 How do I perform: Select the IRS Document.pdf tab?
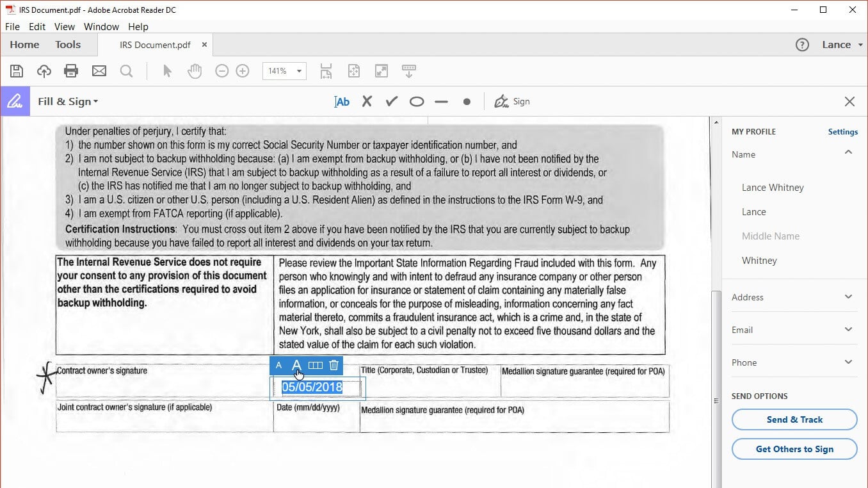[x=155, y=45]
